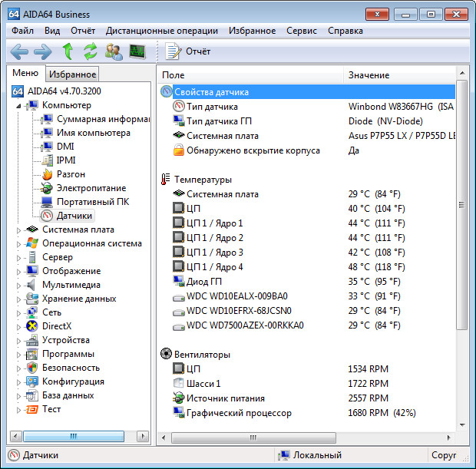Go up one level with green arrow
Screen dimensions: 476x469
click(68, 51)
